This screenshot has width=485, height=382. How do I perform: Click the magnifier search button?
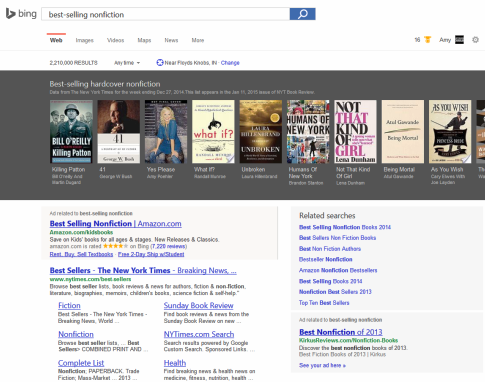302,14
